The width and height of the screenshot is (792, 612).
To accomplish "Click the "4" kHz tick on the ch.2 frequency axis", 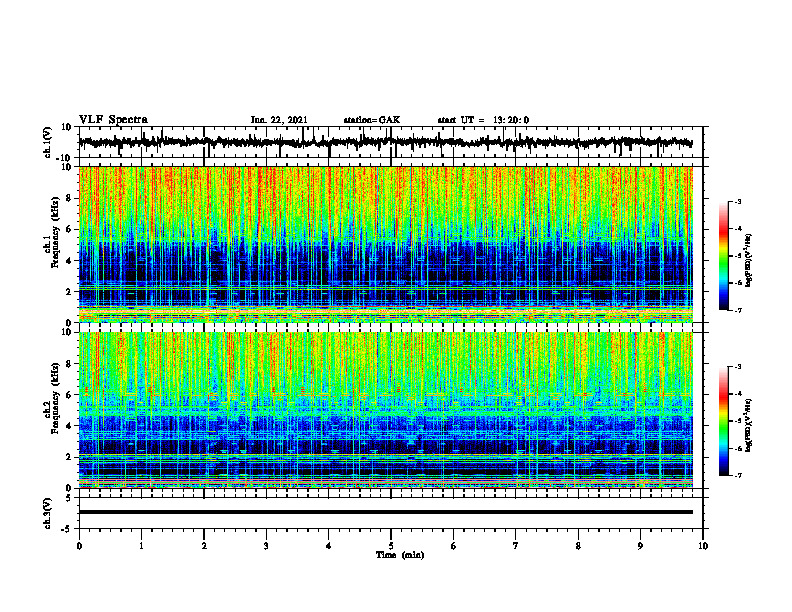I will [x=70, y=426].
